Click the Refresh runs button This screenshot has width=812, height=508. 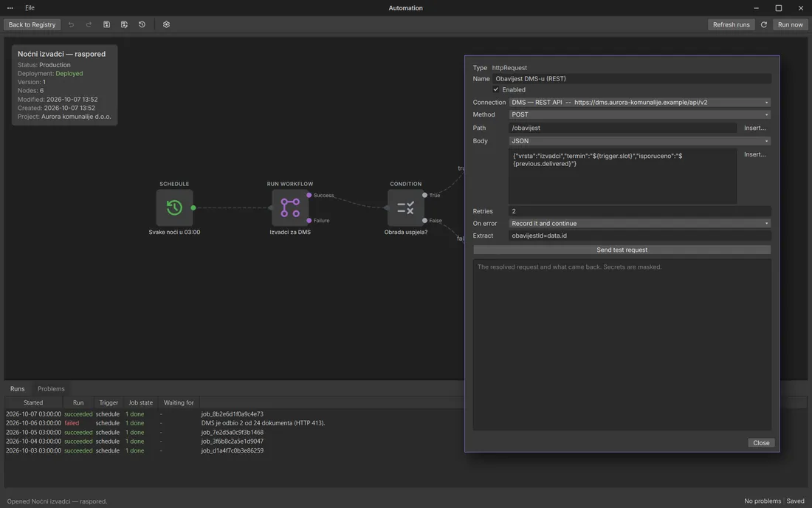tap(731, 24)
